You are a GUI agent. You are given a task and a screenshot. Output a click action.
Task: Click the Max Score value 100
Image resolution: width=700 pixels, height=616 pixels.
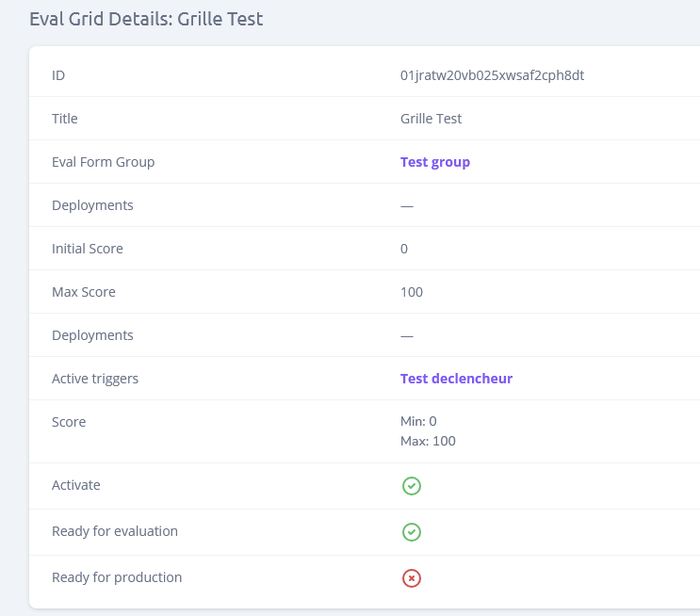point(412,292)
